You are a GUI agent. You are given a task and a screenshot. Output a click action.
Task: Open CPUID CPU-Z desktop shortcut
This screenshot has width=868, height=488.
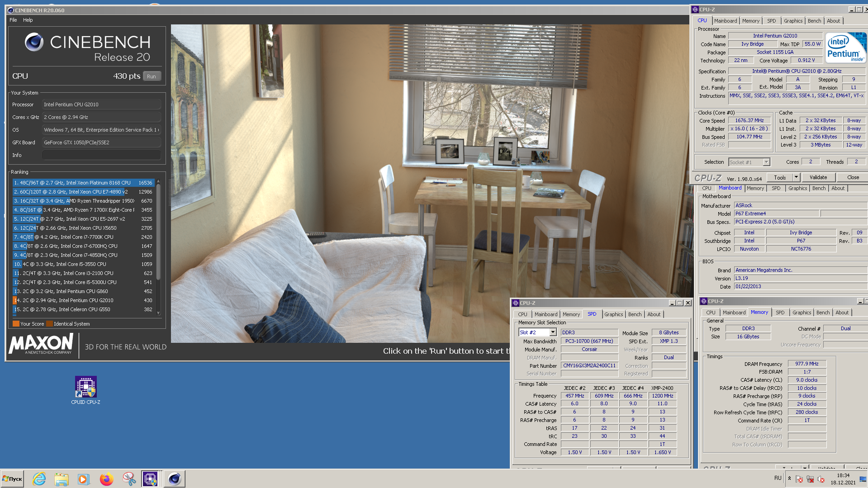click(85, 390)
